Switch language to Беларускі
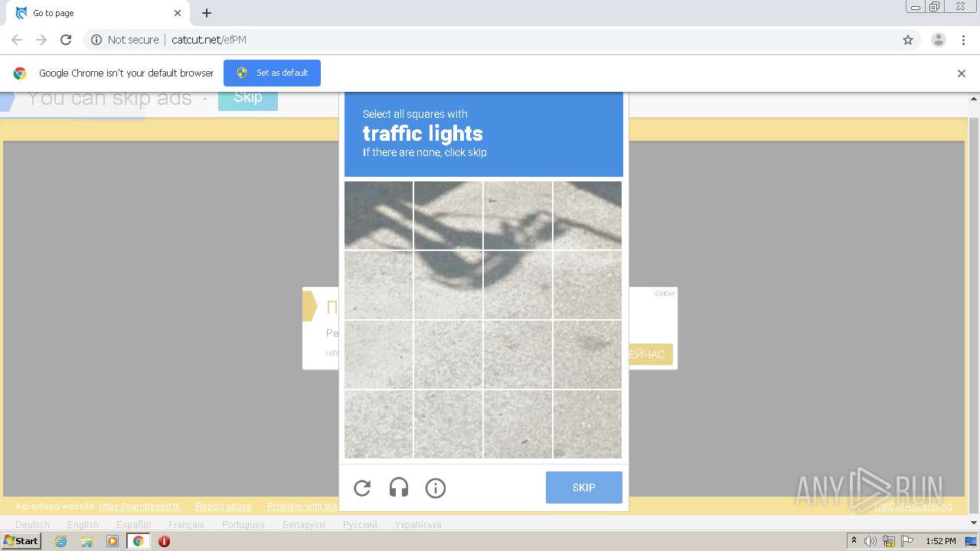Screen dimensions: 980x551 (x=304, y=525)
